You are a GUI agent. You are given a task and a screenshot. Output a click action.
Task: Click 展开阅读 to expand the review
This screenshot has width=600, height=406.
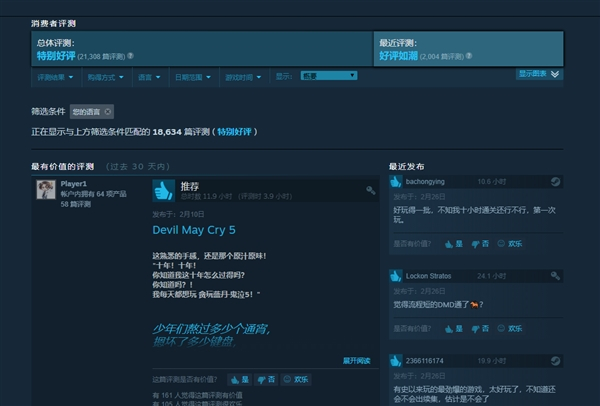pyautogui.click(x=356, y=361)
